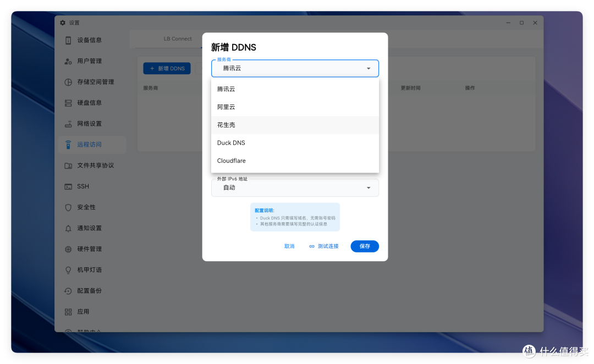The width and height of the screenshot is (594, 364).
Task: Click the 设备信息 sidebar icon
Action: (x=68, y=40)
